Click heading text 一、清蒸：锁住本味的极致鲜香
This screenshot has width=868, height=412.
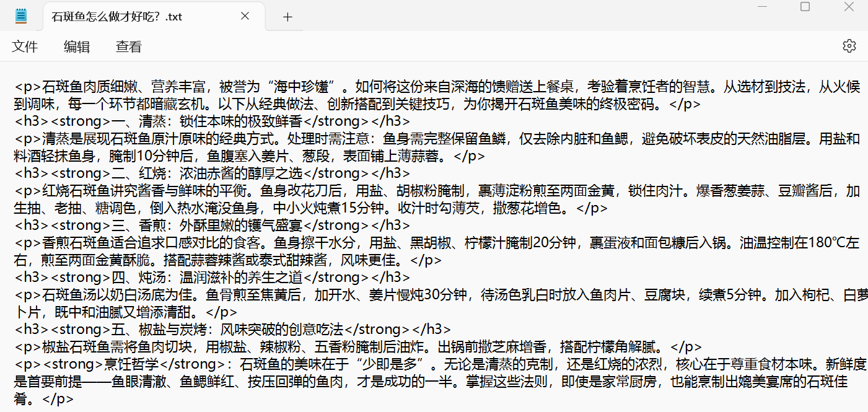pyautogui.click(x=207, y=121)
